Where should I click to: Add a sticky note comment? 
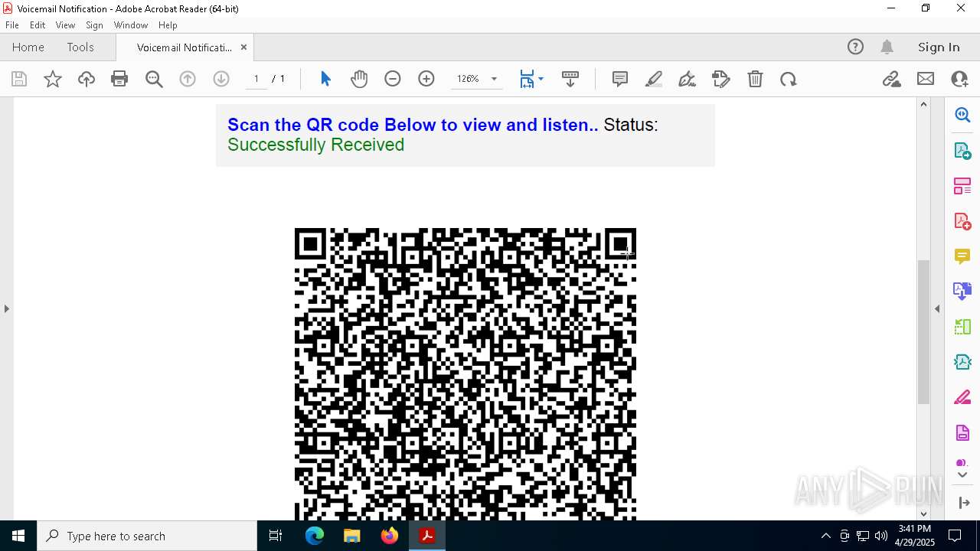pyautogui.click(x=620, y=79)
